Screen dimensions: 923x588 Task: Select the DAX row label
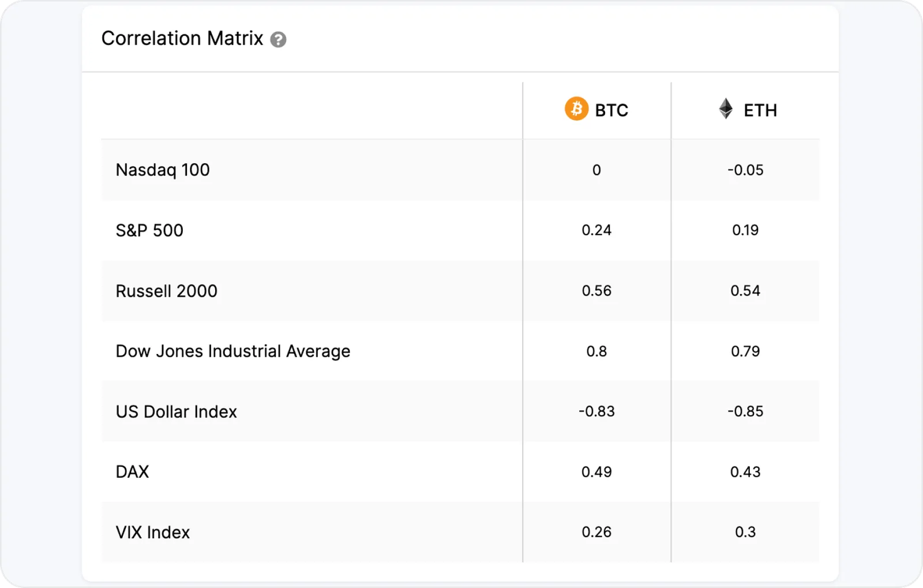[132, 472]
